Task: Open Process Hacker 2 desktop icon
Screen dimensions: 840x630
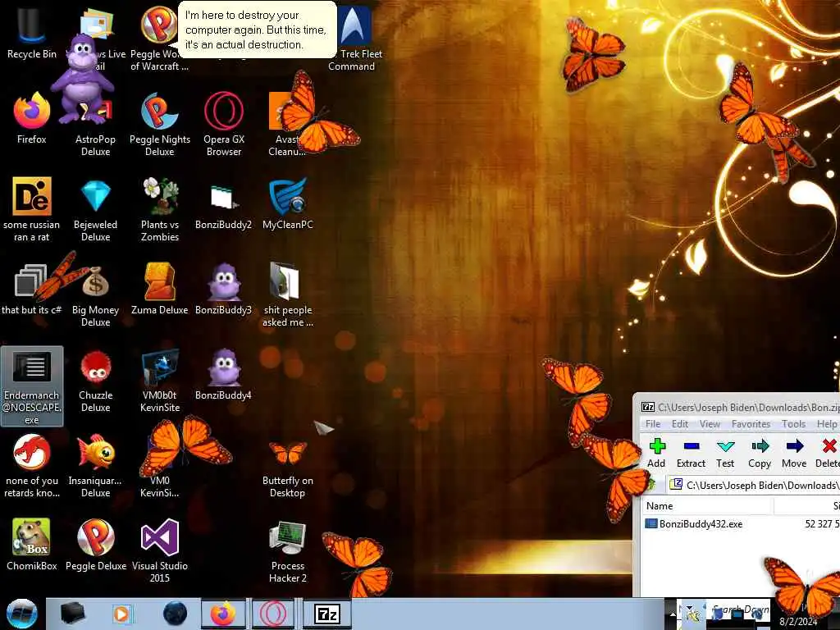Action: [288, 552]
